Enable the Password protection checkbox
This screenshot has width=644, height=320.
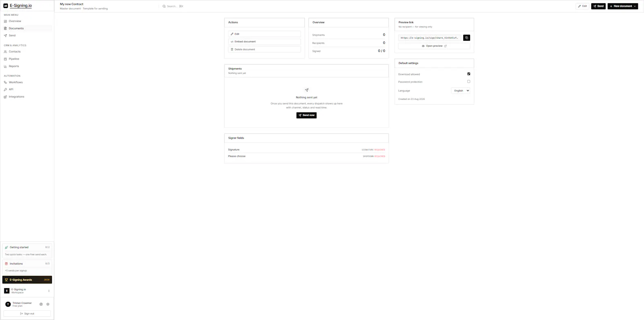click(x=469, y=81)
